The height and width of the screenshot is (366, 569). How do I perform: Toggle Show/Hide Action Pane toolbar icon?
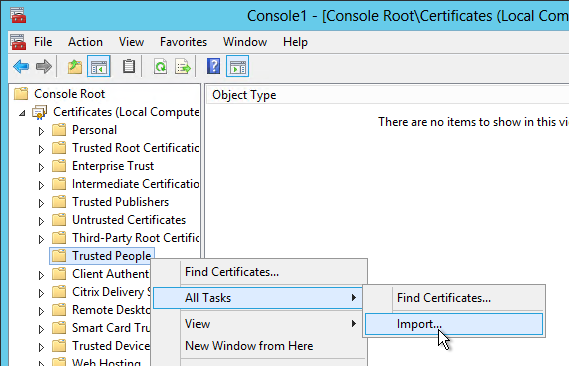pyautogui.click(x=237, y=67)
